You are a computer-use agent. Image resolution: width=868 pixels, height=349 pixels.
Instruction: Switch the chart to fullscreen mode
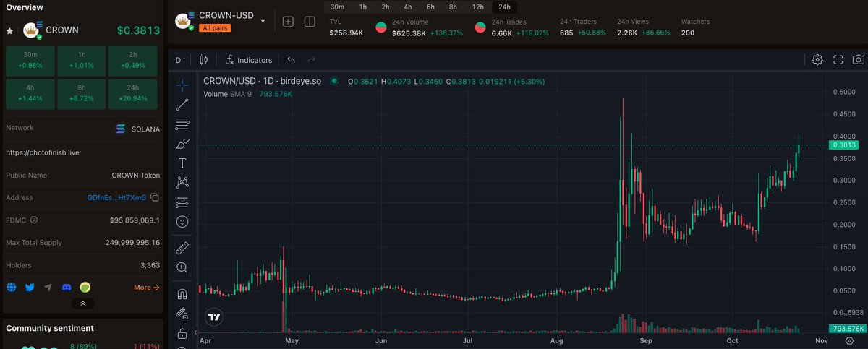[838, 60]
